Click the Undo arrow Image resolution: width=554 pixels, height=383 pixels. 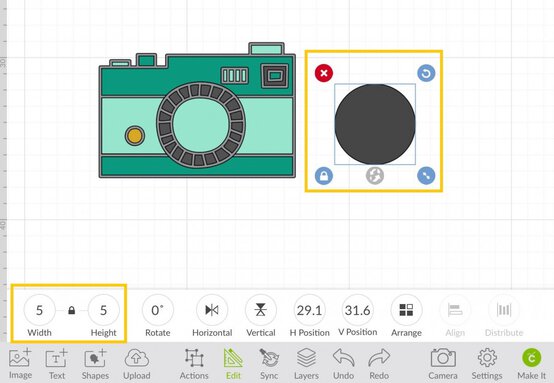tap(343, 364)
